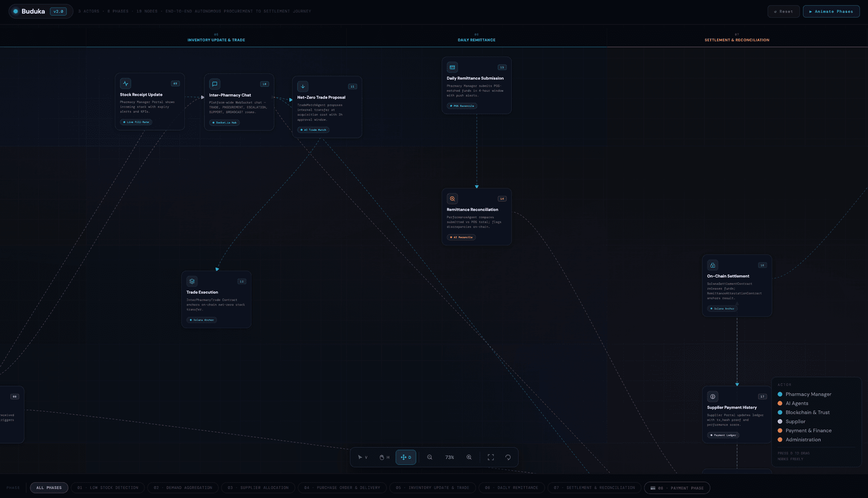Click the chat bubble icon on Inter-Pharmacy Chat
Viewport: 868px width, 498px height.
click(x=214, y=84)
